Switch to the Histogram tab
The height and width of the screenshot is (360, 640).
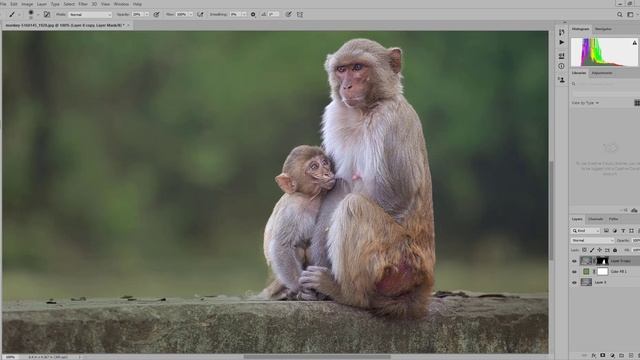580,29
